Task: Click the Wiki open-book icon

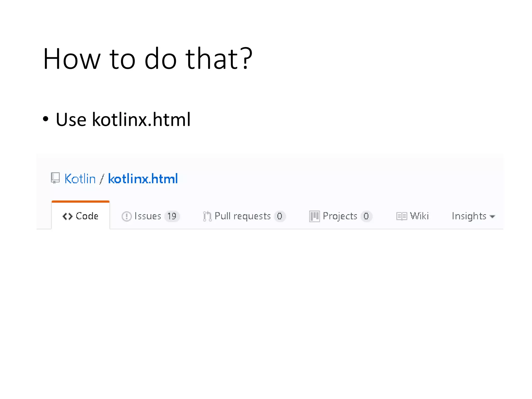Action: click(401, 216)
